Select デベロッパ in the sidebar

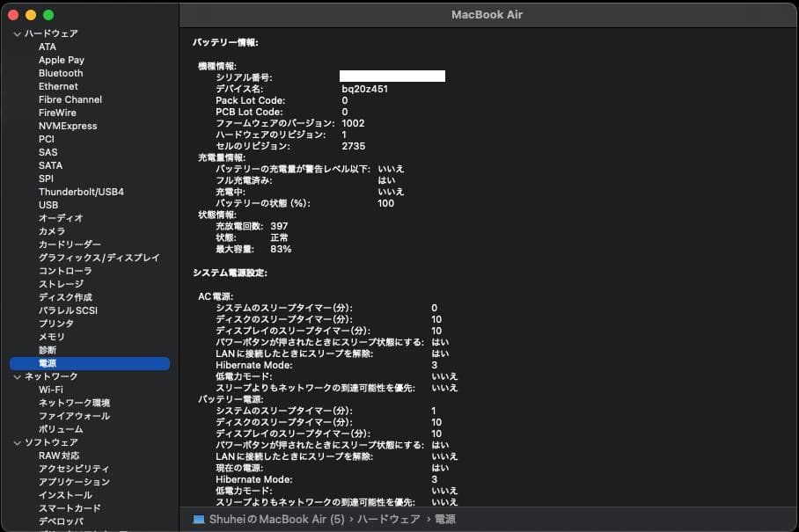(61, 522)
